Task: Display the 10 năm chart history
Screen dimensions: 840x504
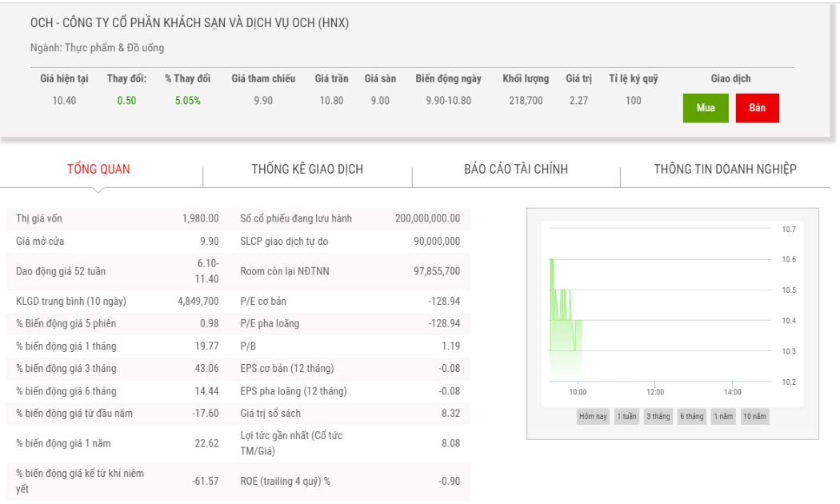Action: pyautogui.click(x=754, y=417)
